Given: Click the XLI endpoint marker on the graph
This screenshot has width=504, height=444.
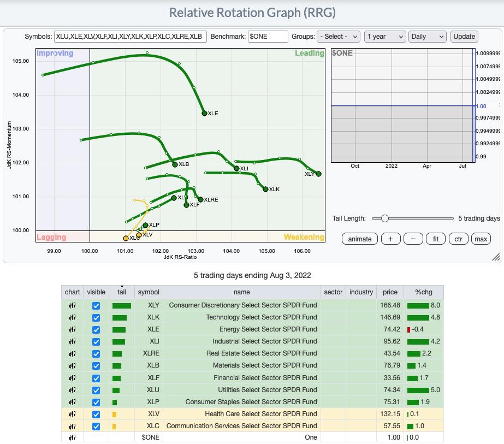Looking at the screenshot, I should (236, 168).
